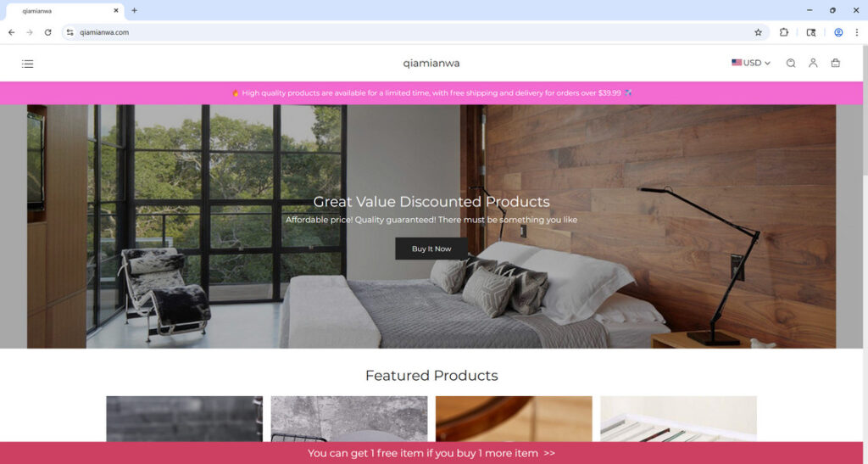Open the browser extensions puzzle icon
Screen dimensions: 868x464
tap(784, 33)
